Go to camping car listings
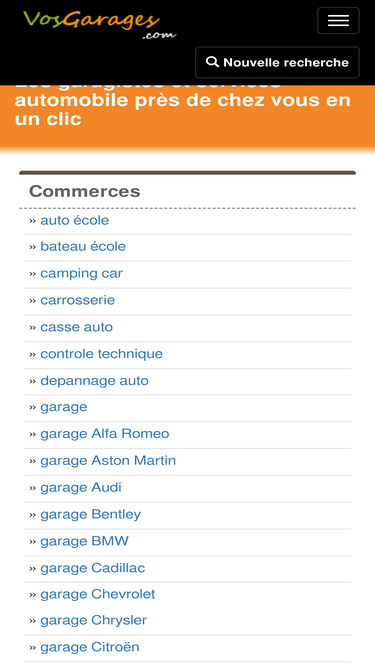Viewport: 375px width, 667px height. [x=81, y=274]
